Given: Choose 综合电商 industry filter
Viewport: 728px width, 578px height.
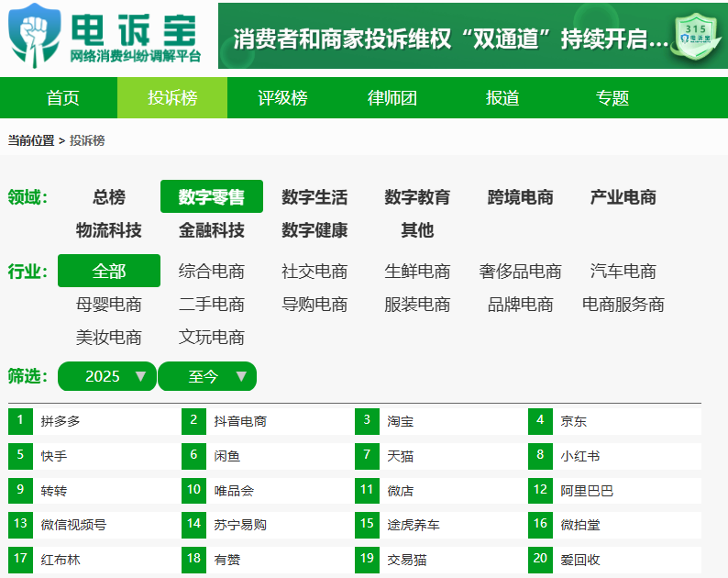Looking at the screenshot, I should pos(212,271).
